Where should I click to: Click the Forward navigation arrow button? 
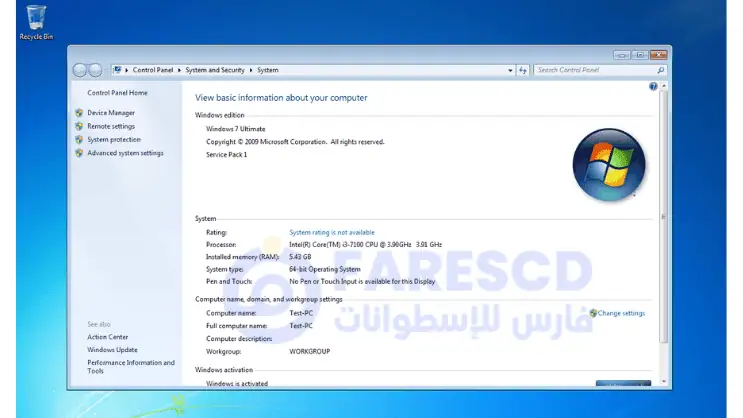[95, 70]
